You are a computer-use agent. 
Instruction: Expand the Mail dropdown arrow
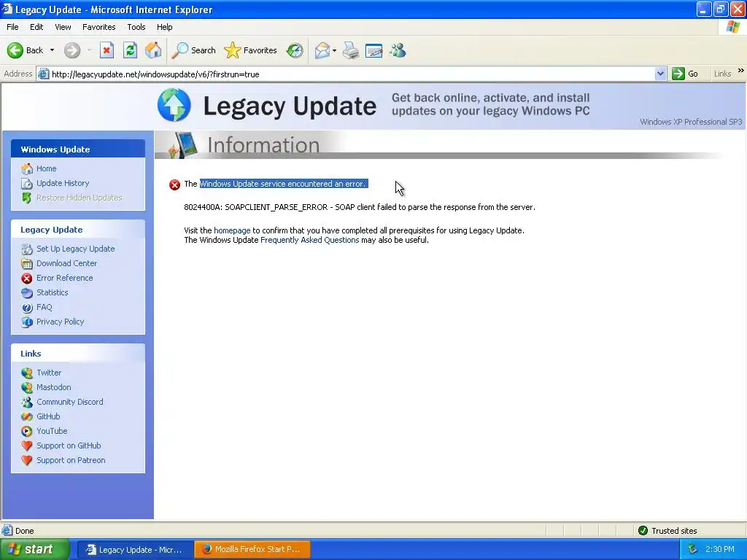[x=334, y=50]
